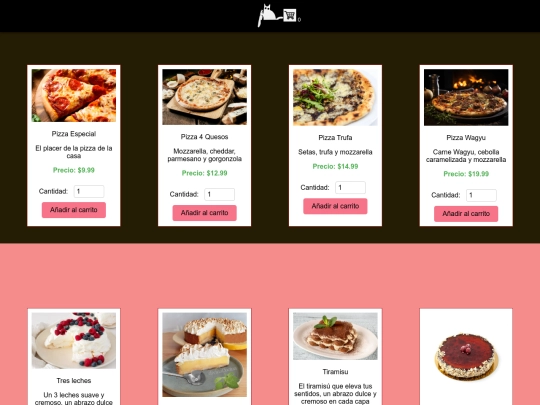Focus Pizza Trufa quantity field
540x405 pixels.
[x=350, y=188]
